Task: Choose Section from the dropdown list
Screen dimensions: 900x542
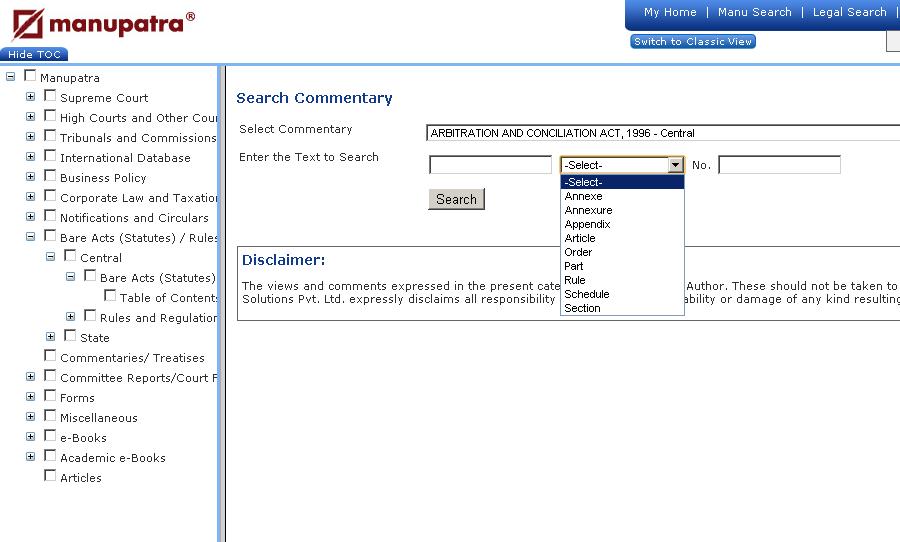Action: [x=622, y=308]
